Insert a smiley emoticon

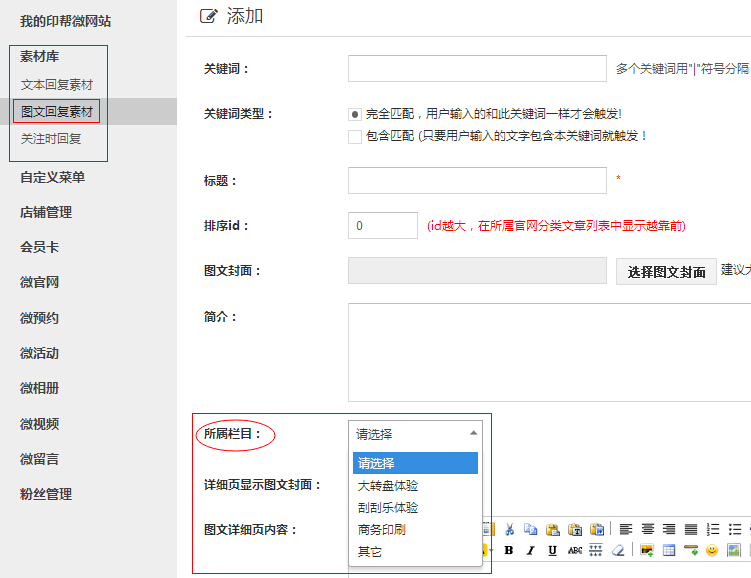[712, 550]
